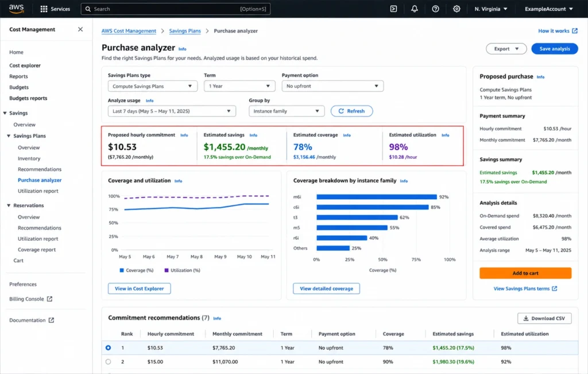Click the external icon beside Billing Console

(49, 299)
